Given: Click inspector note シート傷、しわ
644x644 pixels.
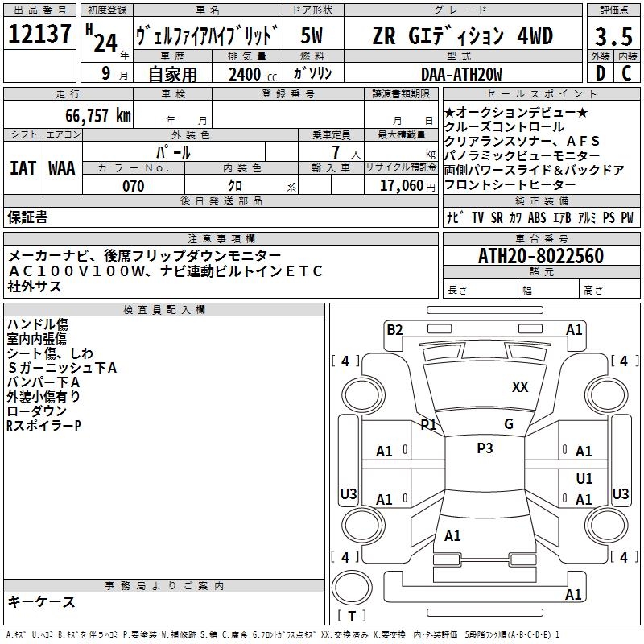Looking at the screenshot, I should (50, 353).
